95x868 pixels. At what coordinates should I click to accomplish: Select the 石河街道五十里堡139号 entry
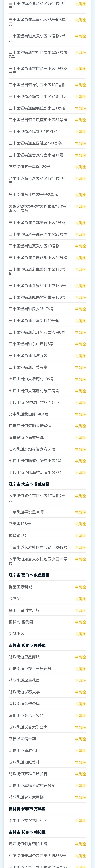(x=30, y=167)
